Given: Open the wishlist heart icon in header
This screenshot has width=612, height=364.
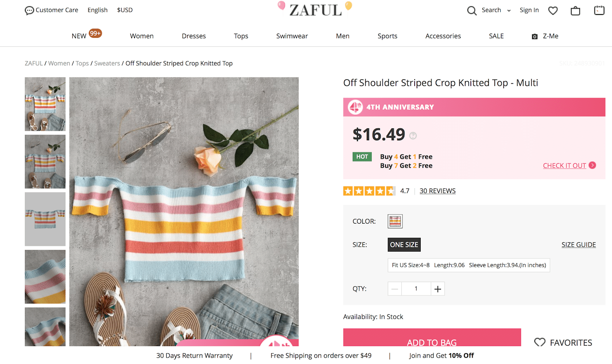Looking at the screenshot, I should point(553,11).
